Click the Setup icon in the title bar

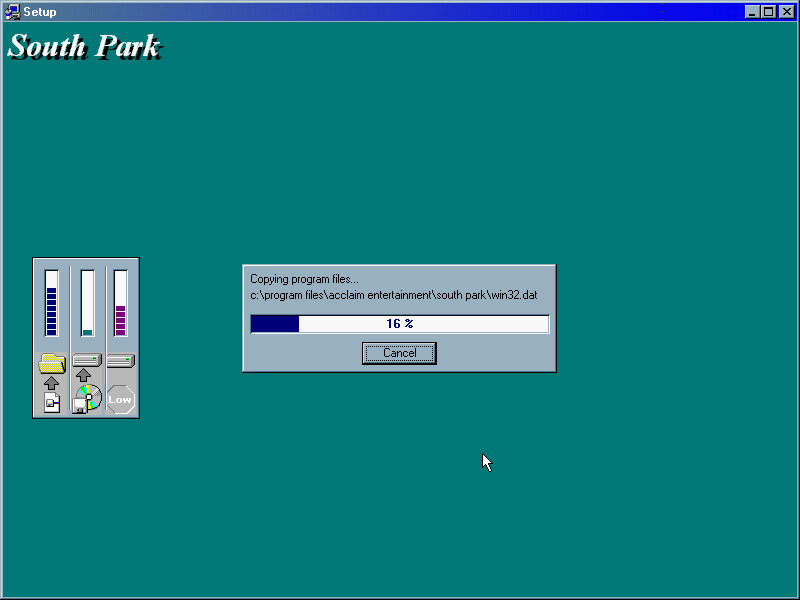point(13,12)
